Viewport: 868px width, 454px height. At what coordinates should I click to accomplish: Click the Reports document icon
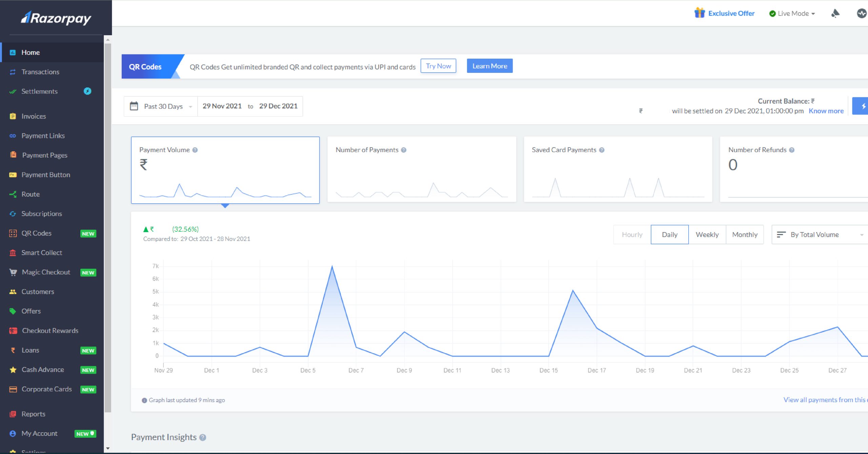pyautogui.click(x=13, y=414)
